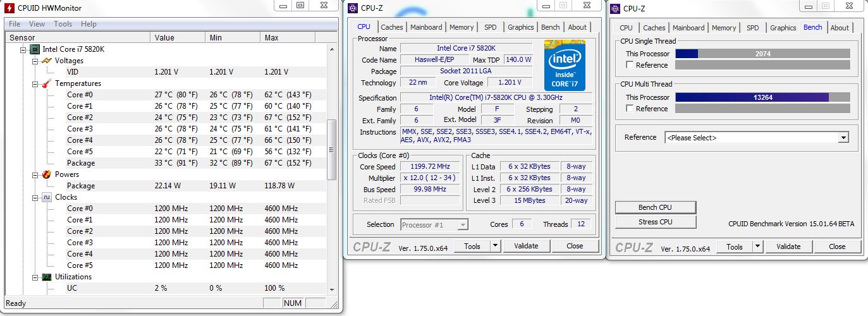
Task: Click the Value column header
Action: click(178, 38)
